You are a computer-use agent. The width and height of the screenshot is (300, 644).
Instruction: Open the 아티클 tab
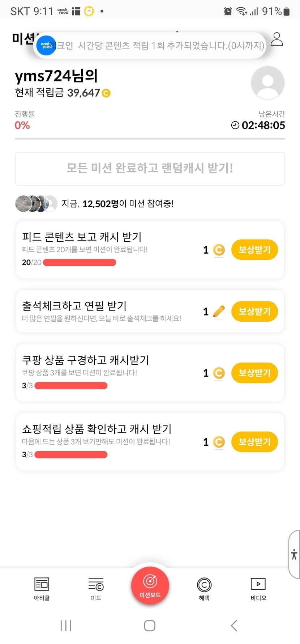[x=42, y=589]
